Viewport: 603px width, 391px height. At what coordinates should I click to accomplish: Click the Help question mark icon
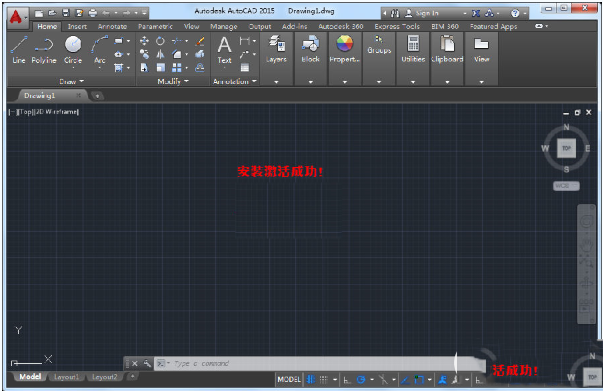(x=515, y=13)
